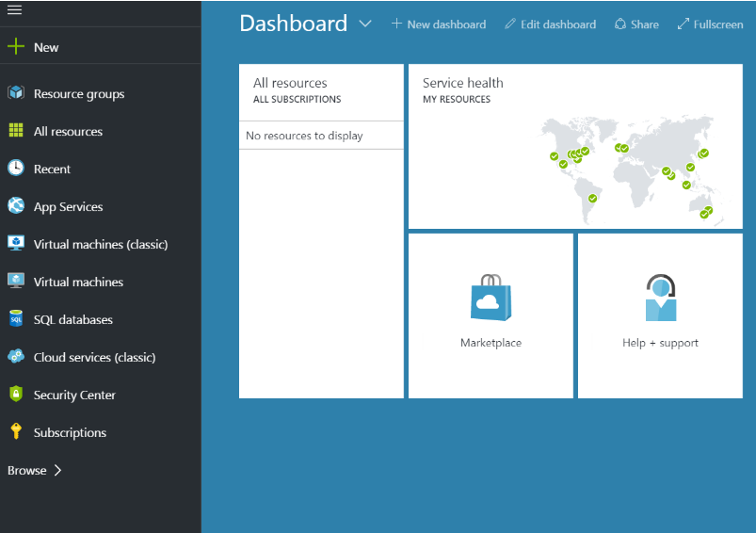Click the Help + support person icon
This screenshot has height=533, width=756.
pos(661,298)
